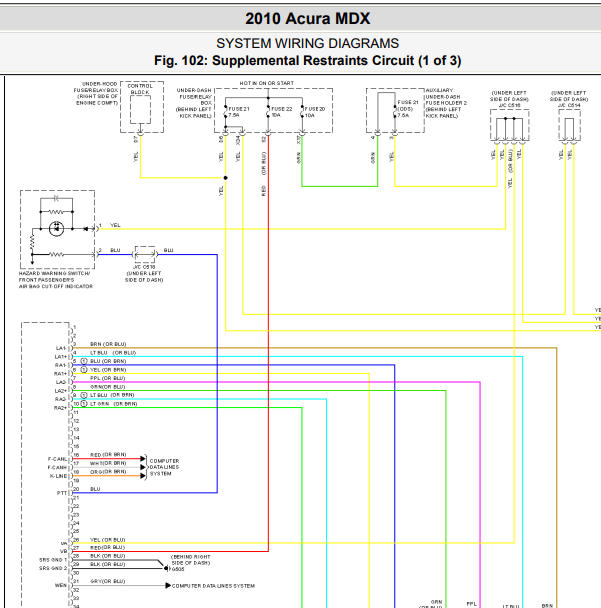Image resolution: width=601 pixels, height=608 pixels.
Task: Click the 'RA1+' terminal label
Action: click(x=60, y=374)
